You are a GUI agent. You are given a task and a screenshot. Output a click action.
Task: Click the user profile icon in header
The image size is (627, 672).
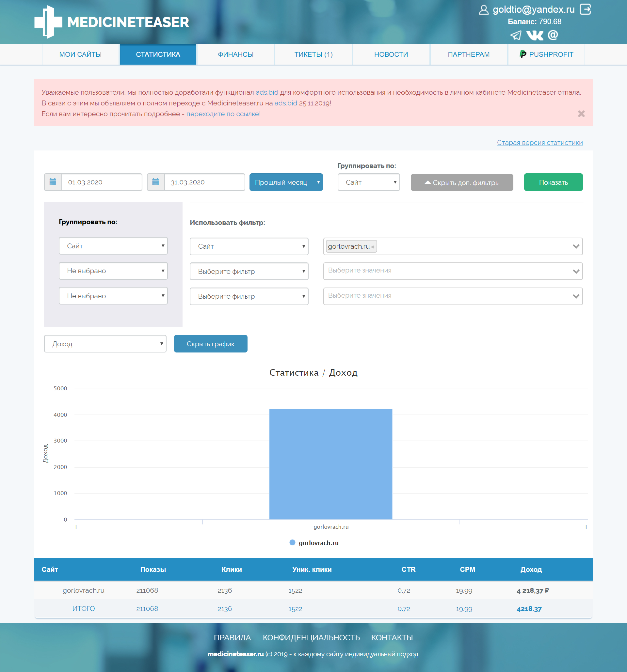(484, 10)
